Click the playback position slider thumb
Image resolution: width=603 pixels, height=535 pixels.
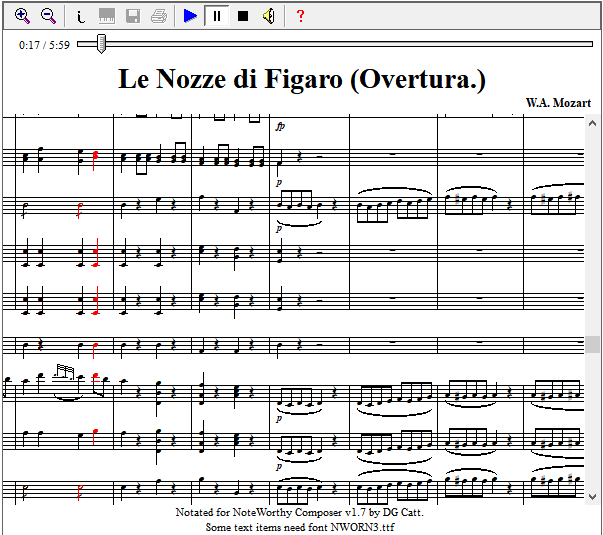(101, 44)
